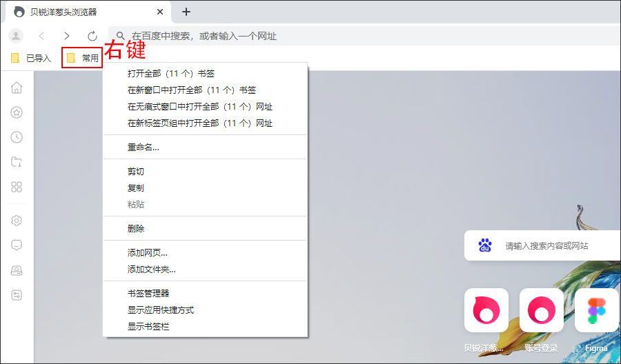Viewport: 621px width, 364px height.
Task: Toggle the 显示应用快捷方式 menu option
Action: 161,310
